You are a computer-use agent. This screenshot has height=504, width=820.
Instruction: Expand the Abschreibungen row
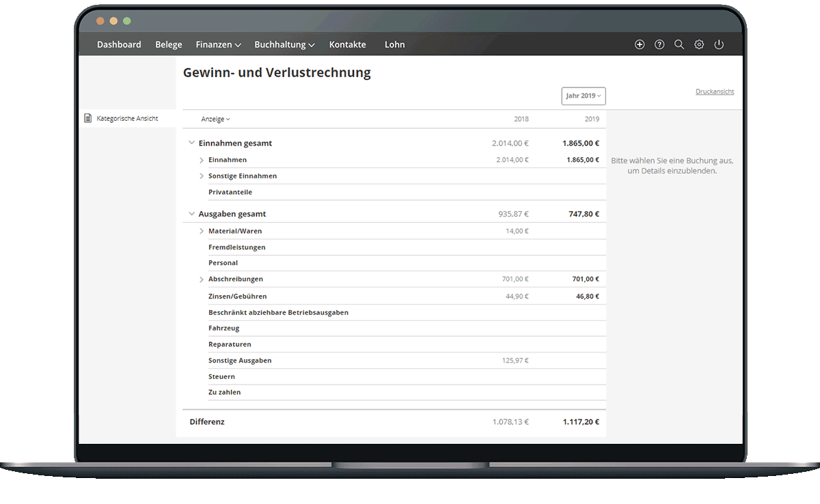click(x=202, y=279)
